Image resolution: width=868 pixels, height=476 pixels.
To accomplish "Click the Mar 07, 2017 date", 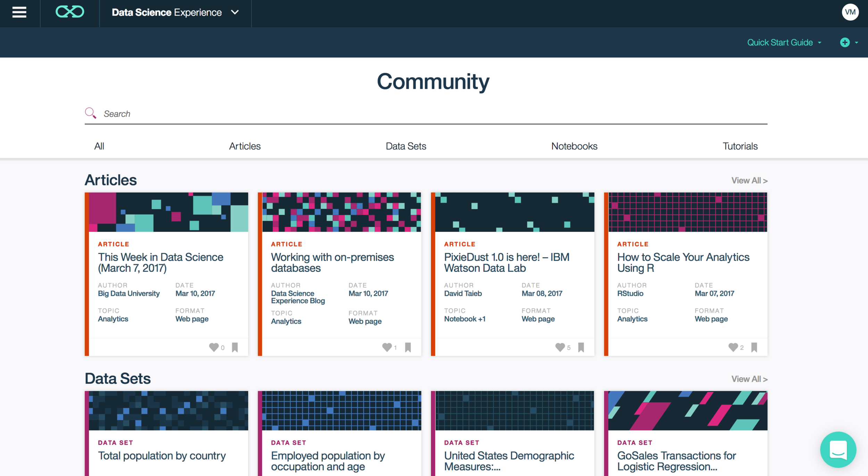I will pos(715,294).
